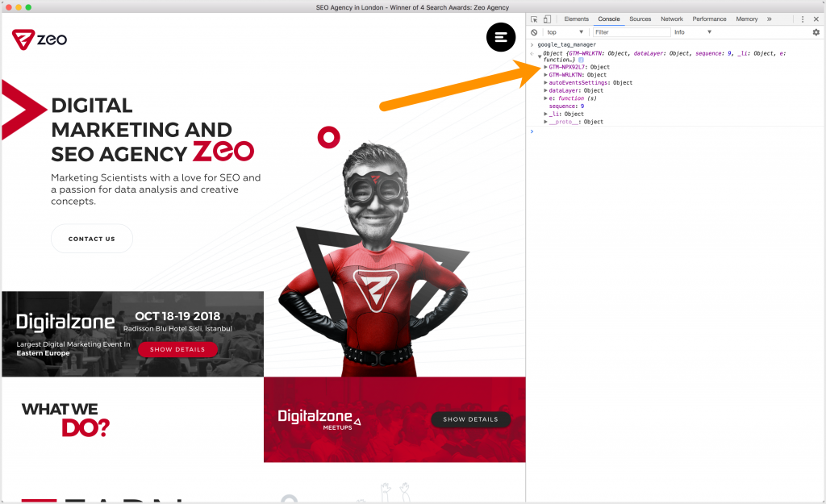Collapse the root Object output
Screen dimensions: 826x504
coord(540,56)
